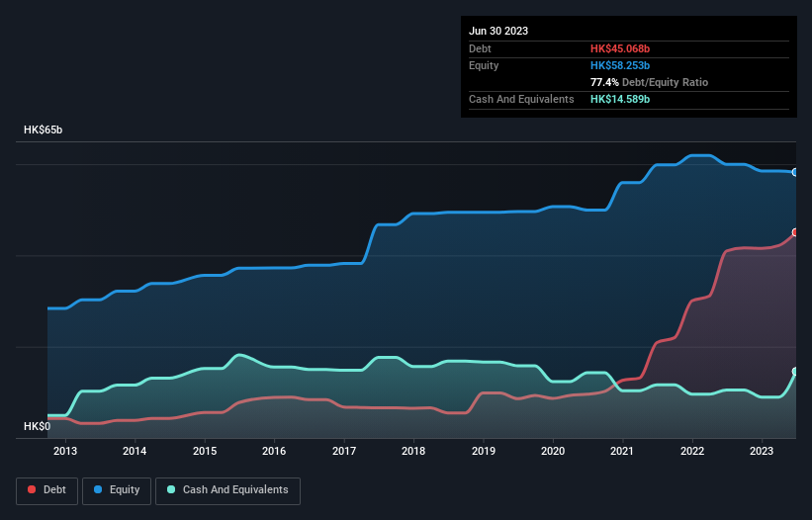
Task: Click the red Debt legend dot
Action: [32, 489]
